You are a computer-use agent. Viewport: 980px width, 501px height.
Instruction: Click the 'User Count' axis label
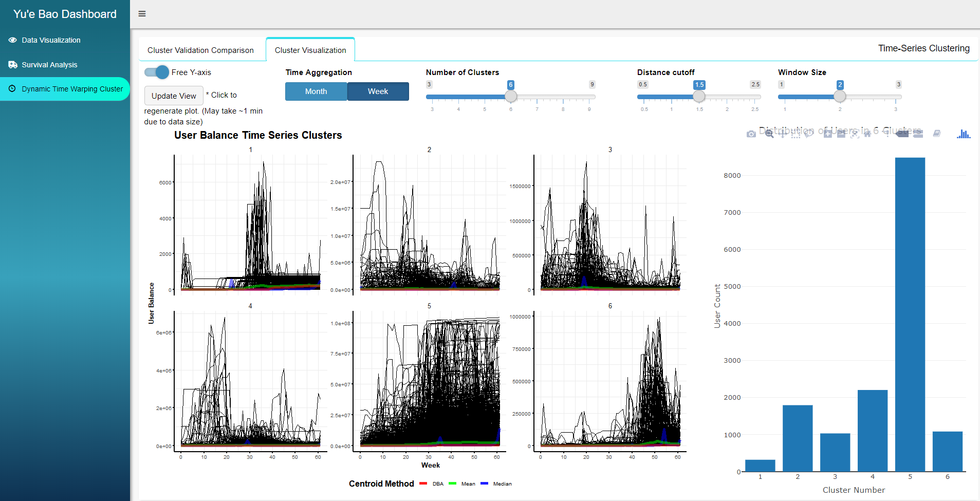click(x=717, y=306)
